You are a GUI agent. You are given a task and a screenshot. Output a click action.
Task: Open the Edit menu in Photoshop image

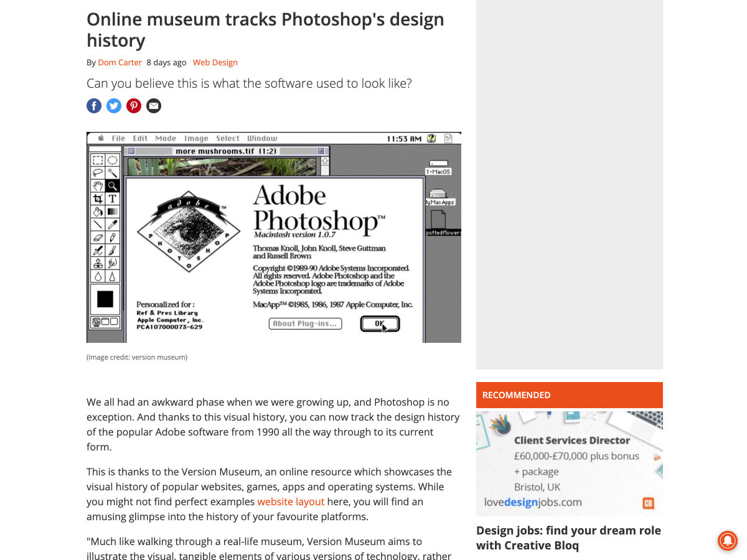(141, 138)
